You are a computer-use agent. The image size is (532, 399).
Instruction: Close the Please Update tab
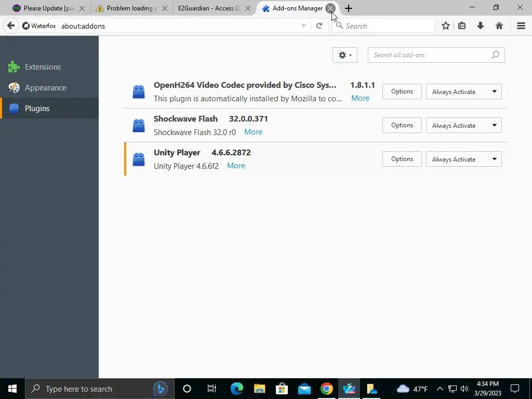[x=82, y=8]
